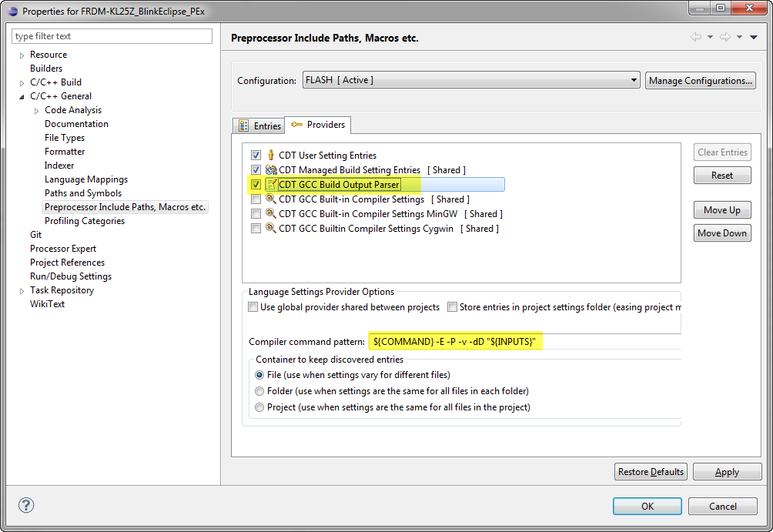773x532 pixels.
Task: Click the GCC Builtin Compiler Settings Cygwin icon
Action: [x=271, y=229]
